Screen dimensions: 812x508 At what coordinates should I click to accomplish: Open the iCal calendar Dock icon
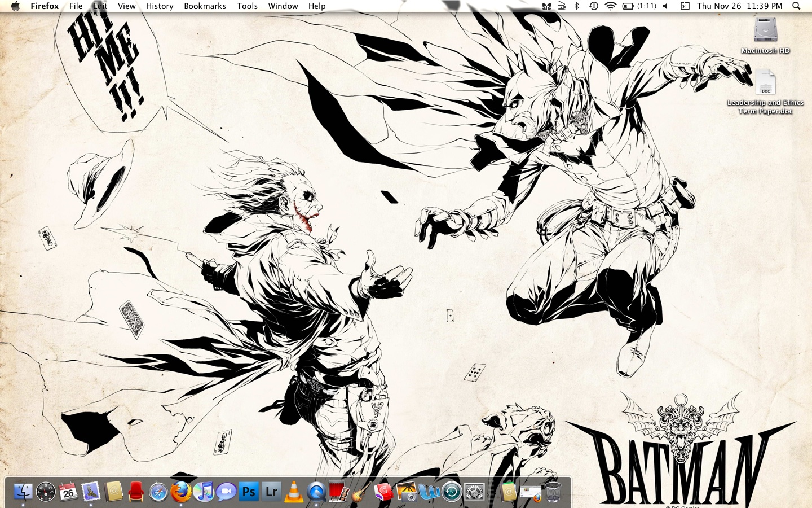point(68,492)
